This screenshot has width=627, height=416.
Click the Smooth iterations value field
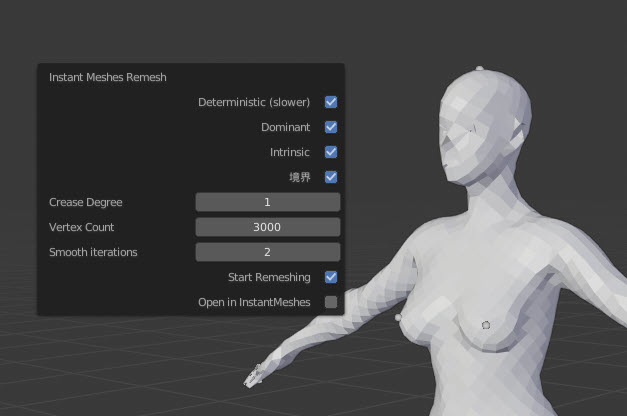point(268,252)
